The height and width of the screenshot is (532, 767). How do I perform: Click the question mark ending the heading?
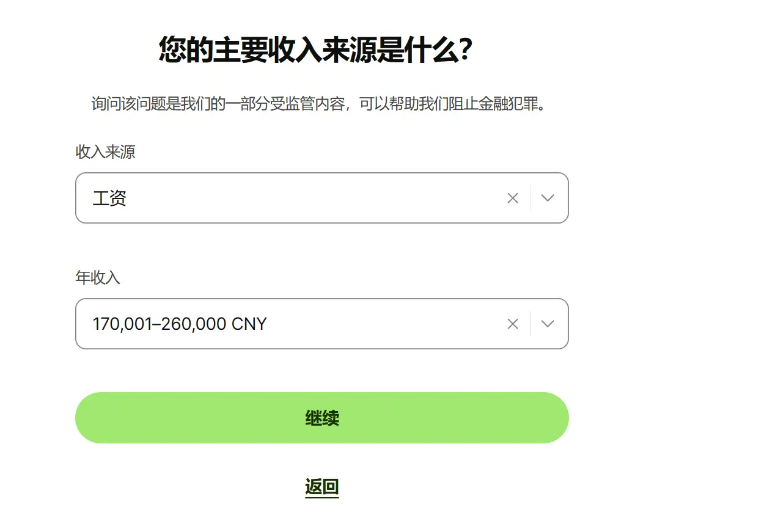[465, 50]
